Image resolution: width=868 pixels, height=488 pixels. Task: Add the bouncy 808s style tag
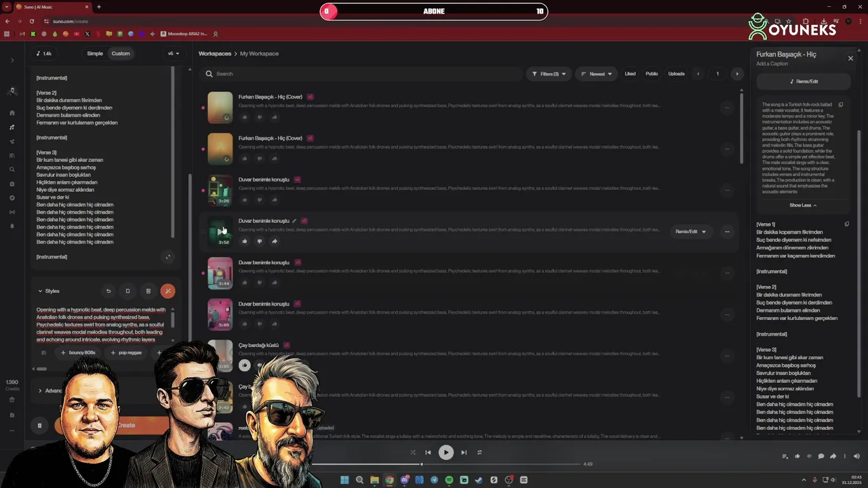(78, 352)
